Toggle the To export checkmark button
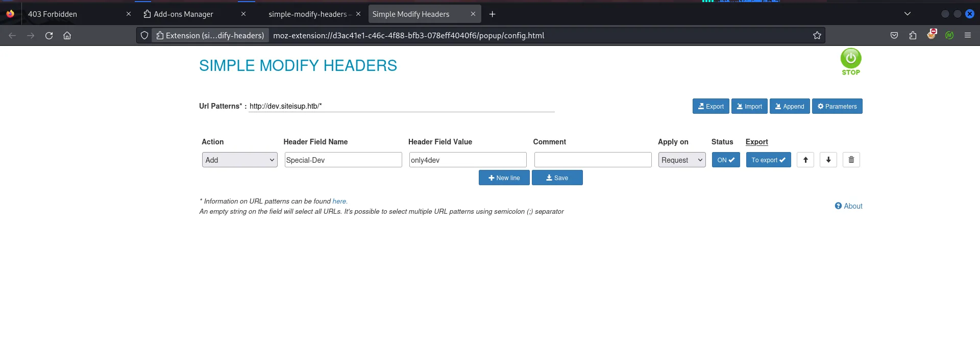 768,160
